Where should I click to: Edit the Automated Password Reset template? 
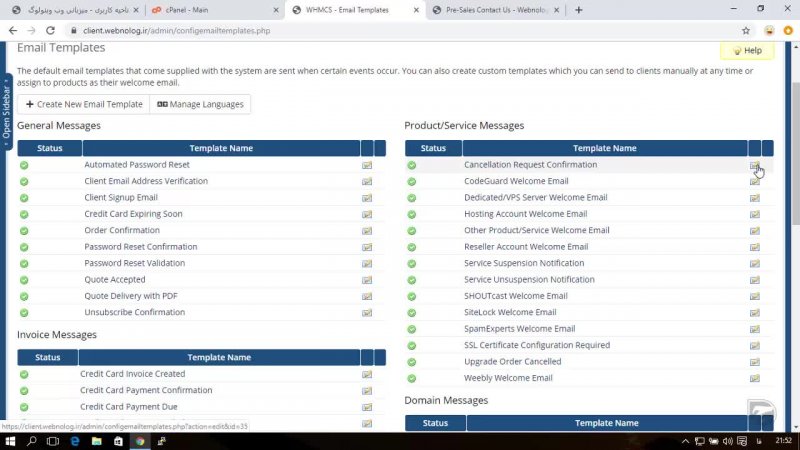point(367,165)
